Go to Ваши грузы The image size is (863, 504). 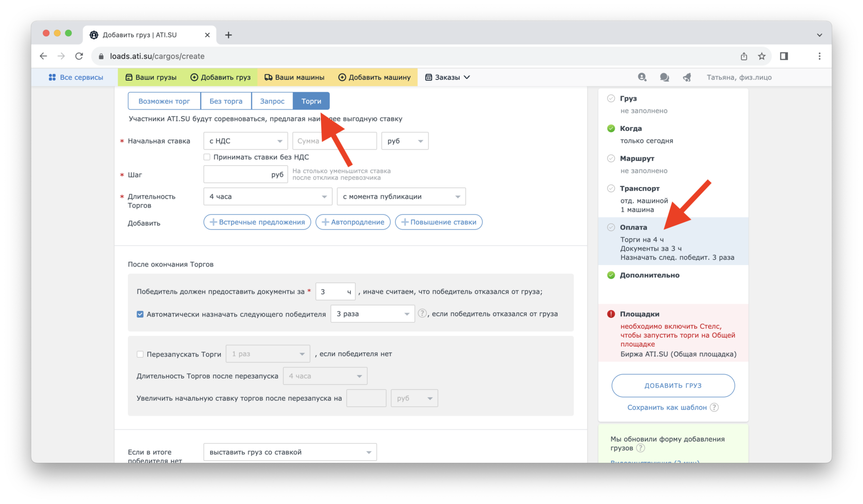151,77
